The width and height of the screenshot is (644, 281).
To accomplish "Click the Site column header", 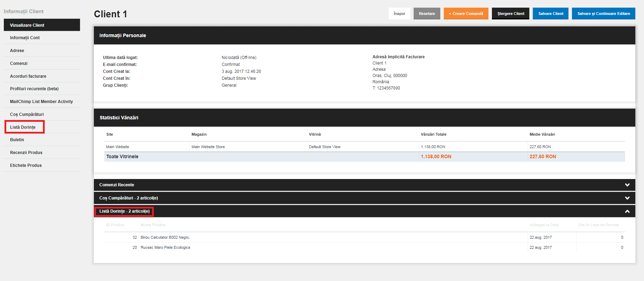I will 109,134.
